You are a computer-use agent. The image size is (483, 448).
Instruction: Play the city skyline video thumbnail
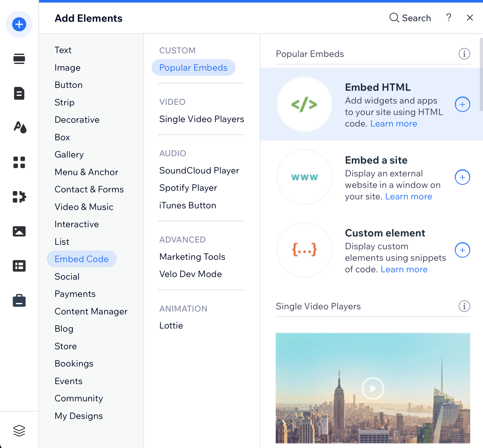point(373,388)
